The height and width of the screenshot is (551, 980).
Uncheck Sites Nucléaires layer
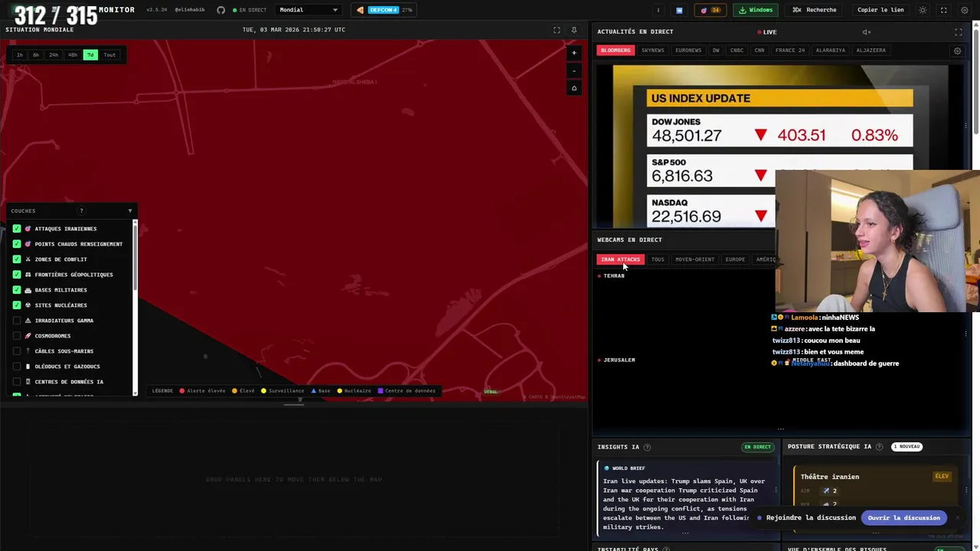(17, 305)
